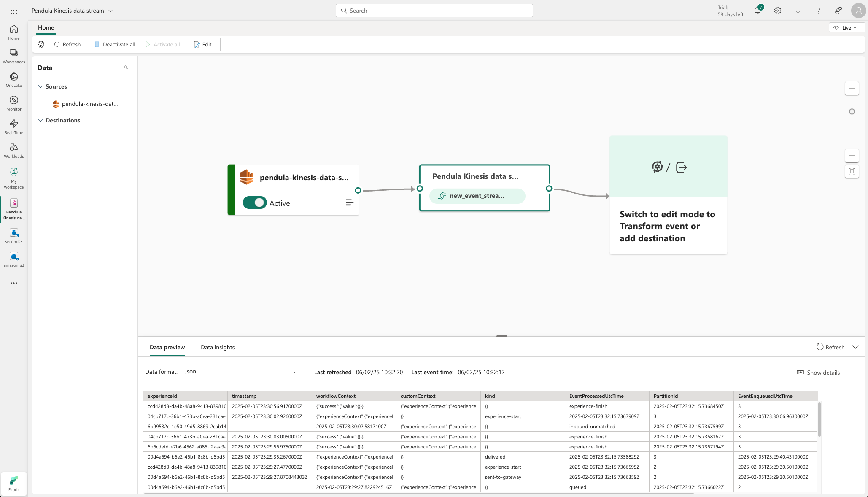Open amazon_s3 item in the sidebar
Screen dimensions: 868x497
coord(14,260)
